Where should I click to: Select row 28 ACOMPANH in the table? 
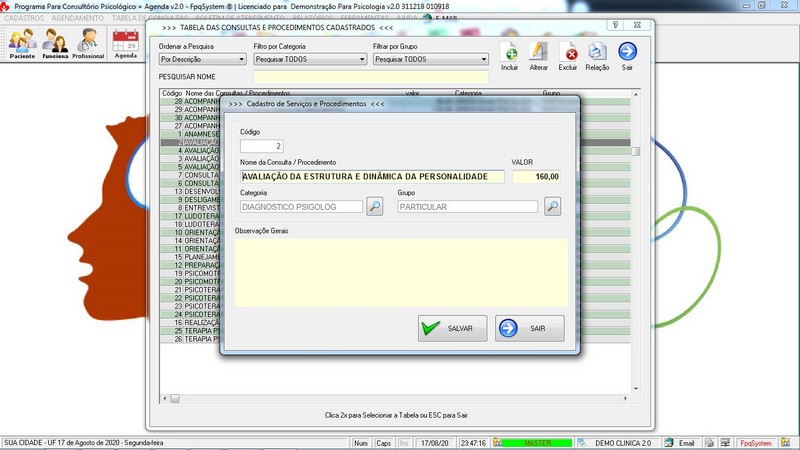click(190, 101)
